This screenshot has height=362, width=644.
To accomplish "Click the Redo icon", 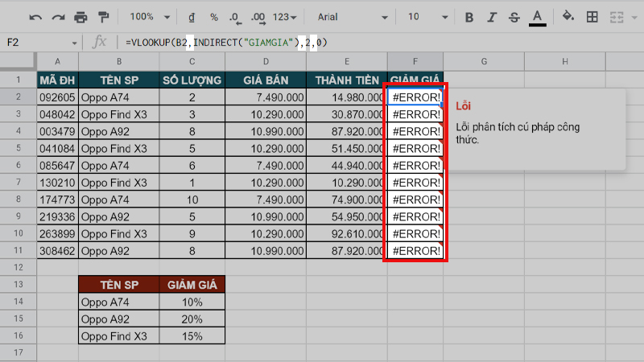I will pos(58,17).
